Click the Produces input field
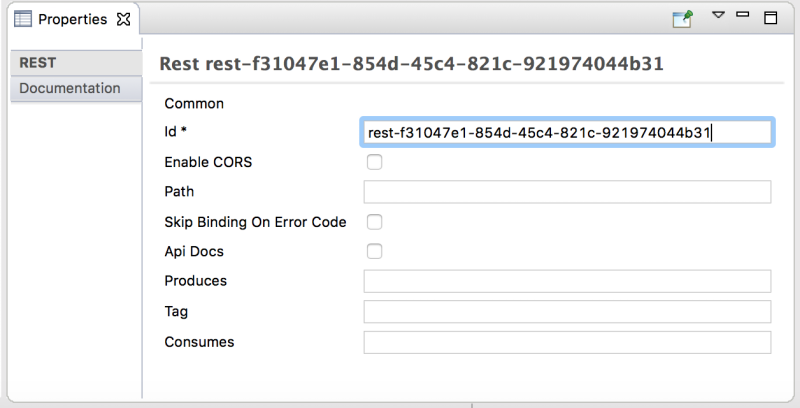 [567, 281]
